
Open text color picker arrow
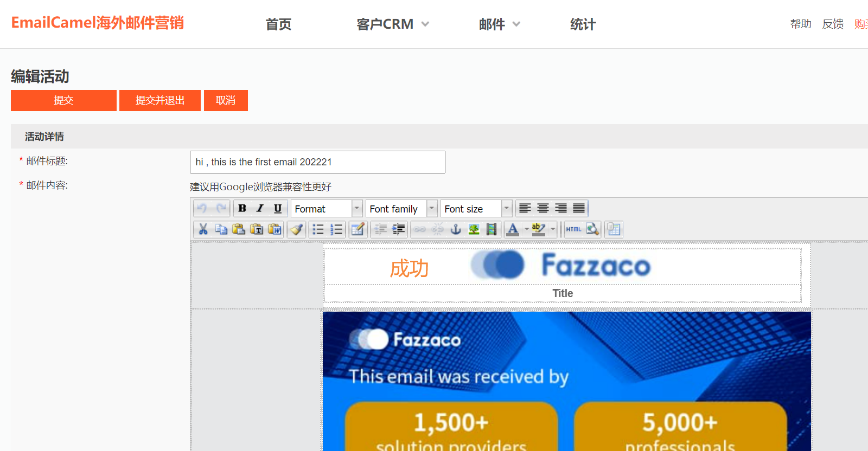pyautogui.click(x=526, y=229)
